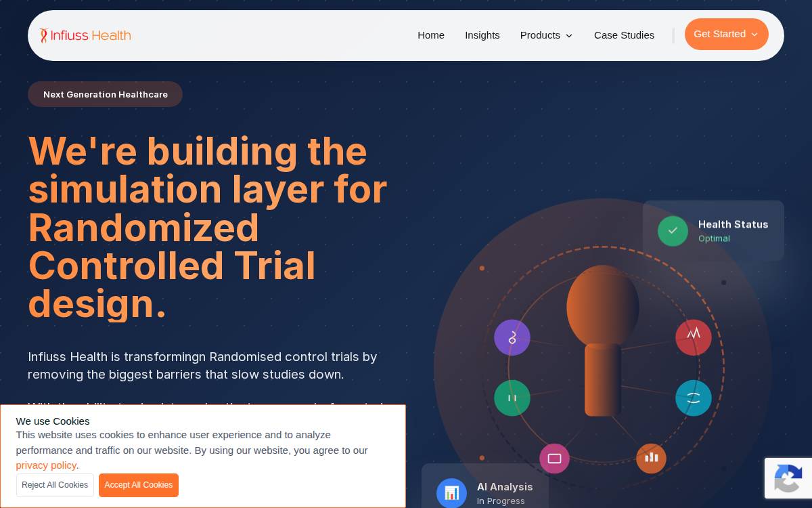The height and width of the screenshot is (508, 812).
Task: Click the 'Optimal' status text
Action: [714, 238]
